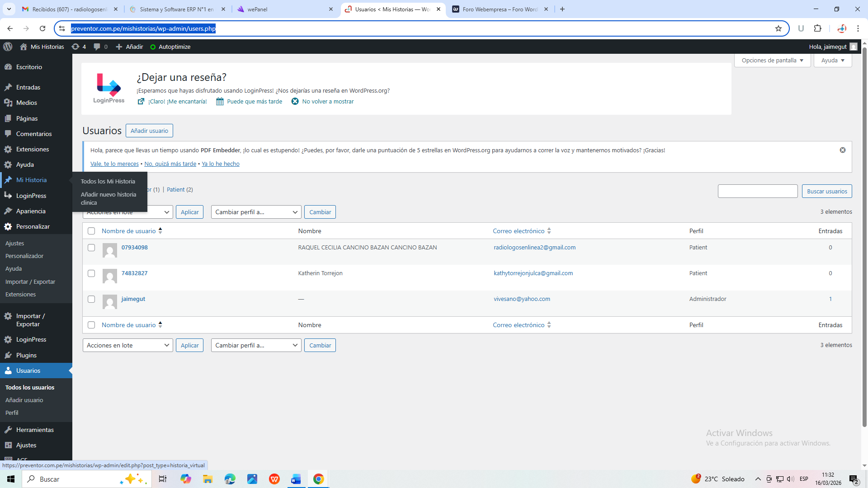Click the Herramientas wrench icon

[8, 430]
